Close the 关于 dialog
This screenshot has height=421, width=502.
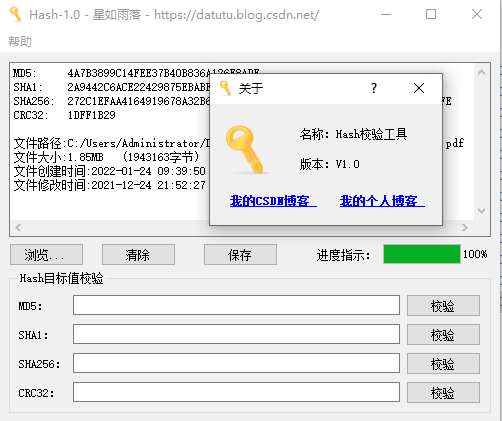coord(419,88)
